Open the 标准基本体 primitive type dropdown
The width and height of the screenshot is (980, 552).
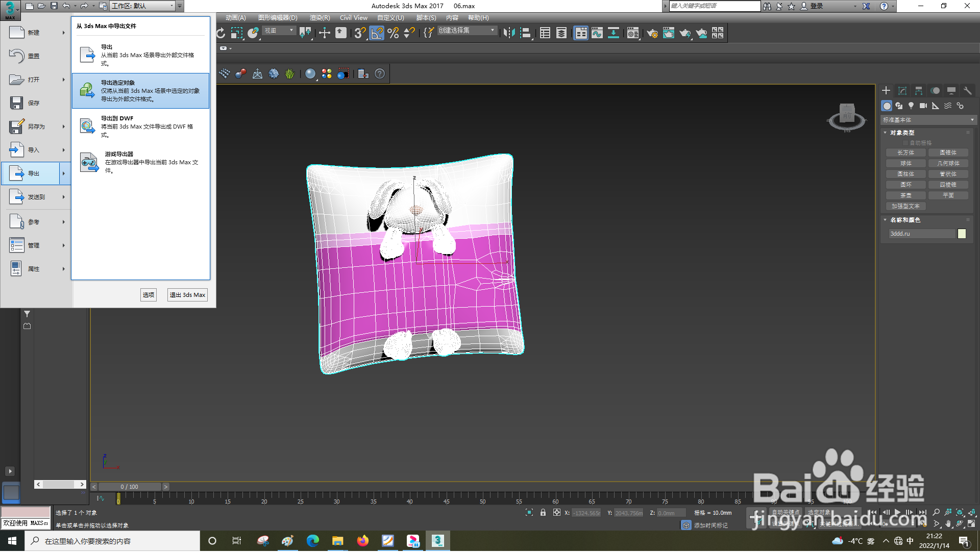click(x=928, y=120)
